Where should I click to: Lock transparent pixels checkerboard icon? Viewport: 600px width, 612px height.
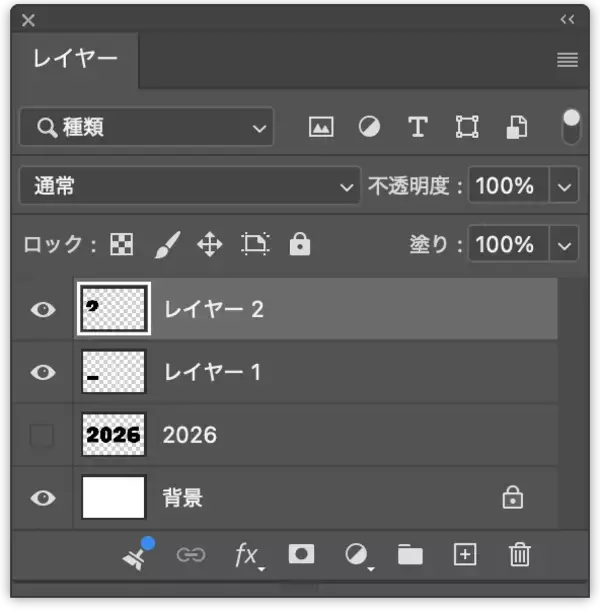pyautogui.click(x=121, y=244)
